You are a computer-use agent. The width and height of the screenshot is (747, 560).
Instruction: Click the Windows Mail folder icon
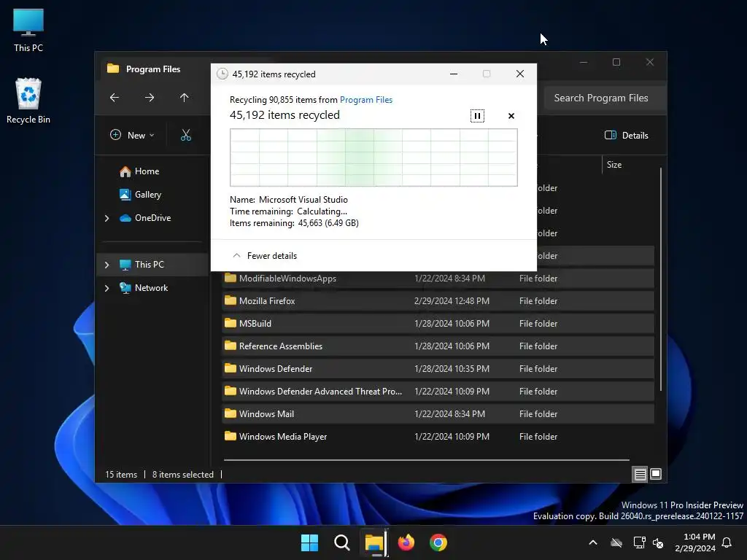(x=231, y=413)
